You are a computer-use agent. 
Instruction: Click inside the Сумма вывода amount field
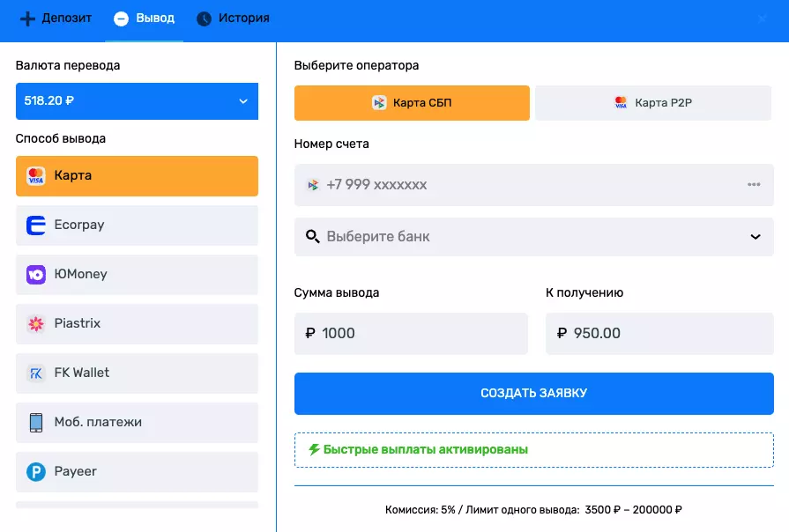[411, 333]
